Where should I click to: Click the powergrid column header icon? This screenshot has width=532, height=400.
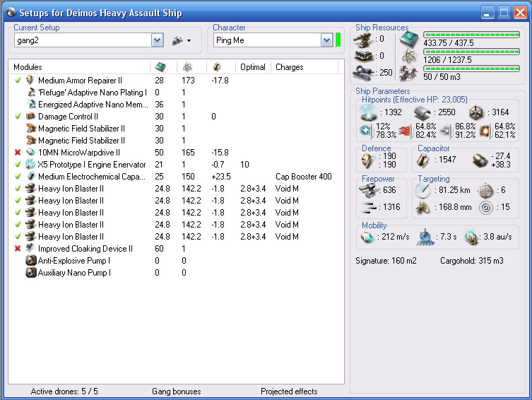[x=187, y=67]
